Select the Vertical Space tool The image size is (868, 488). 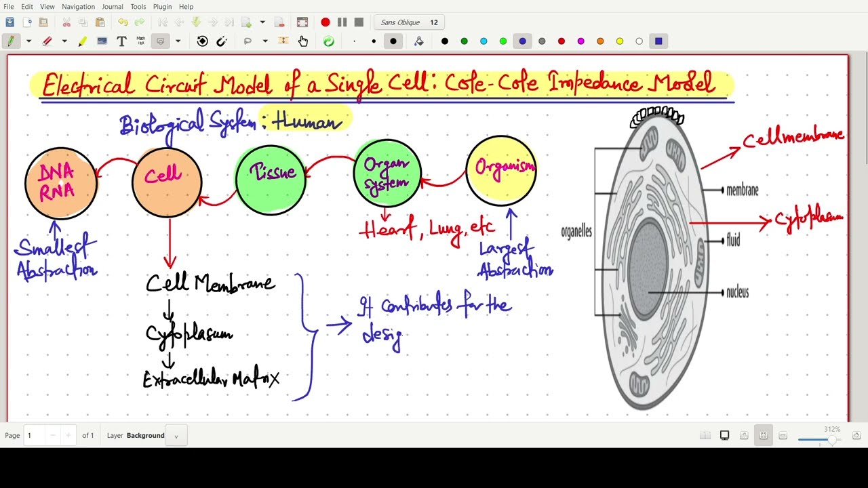(283, 41)
